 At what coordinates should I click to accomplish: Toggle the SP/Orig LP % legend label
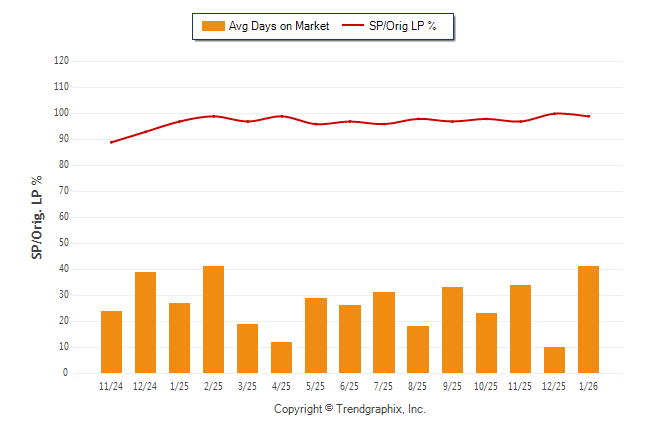pyautogui.click(x=404, y=26)
